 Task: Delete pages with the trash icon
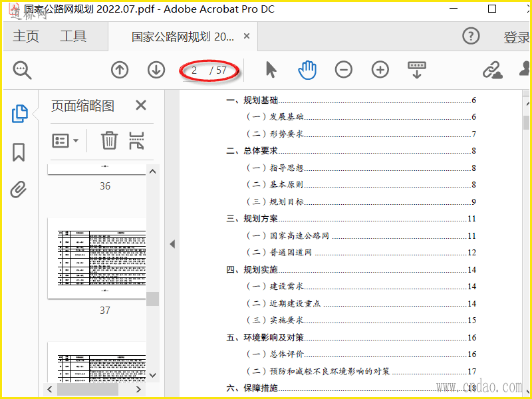click(x=109, y=140)
